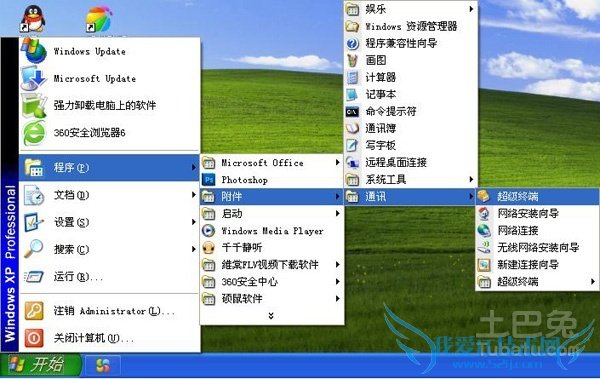Viewport: 600px width, 379px height.
Task: Expand 程序(P) submenu arrow
Action: 194,167
